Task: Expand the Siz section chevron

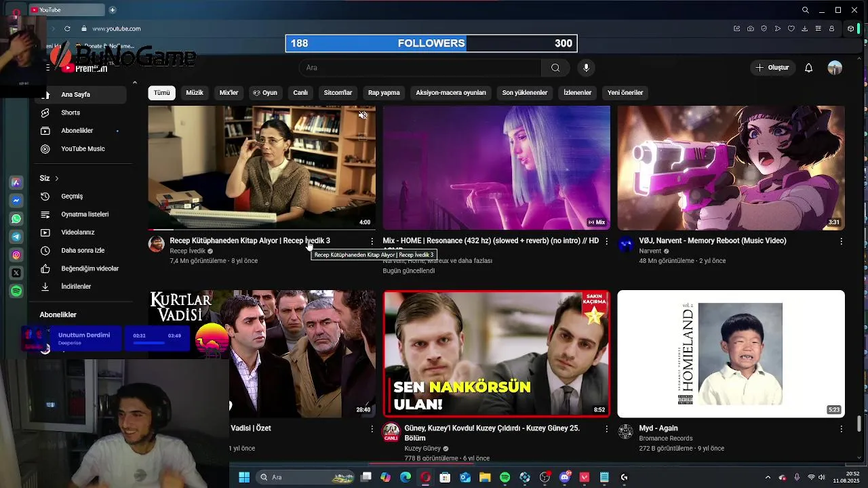Action: [x=57, y=178]
